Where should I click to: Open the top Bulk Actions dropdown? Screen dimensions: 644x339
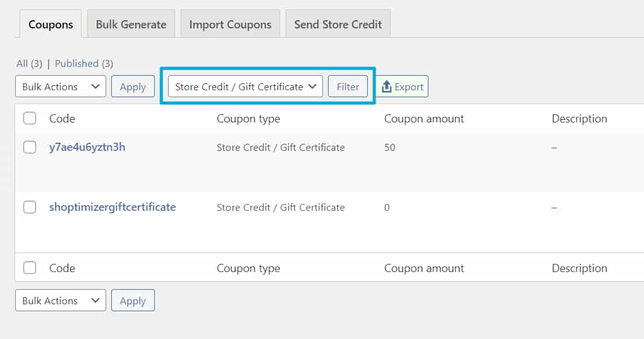(x=61, y=86)
